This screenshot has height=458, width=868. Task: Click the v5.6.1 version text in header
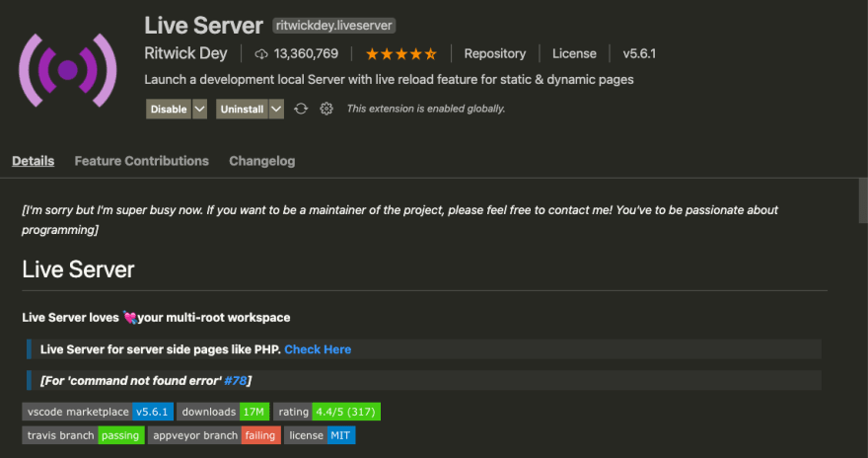[639, 53]
